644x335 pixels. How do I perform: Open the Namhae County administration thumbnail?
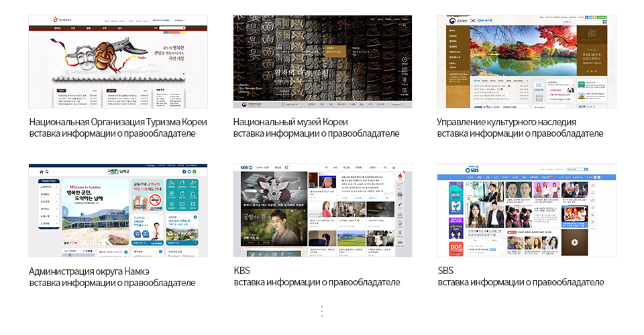coord(117,211)
